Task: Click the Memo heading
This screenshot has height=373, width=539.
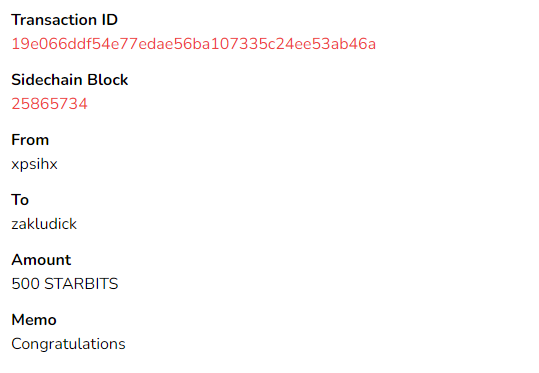Action: pyautogui.click(x=34, y=320)
